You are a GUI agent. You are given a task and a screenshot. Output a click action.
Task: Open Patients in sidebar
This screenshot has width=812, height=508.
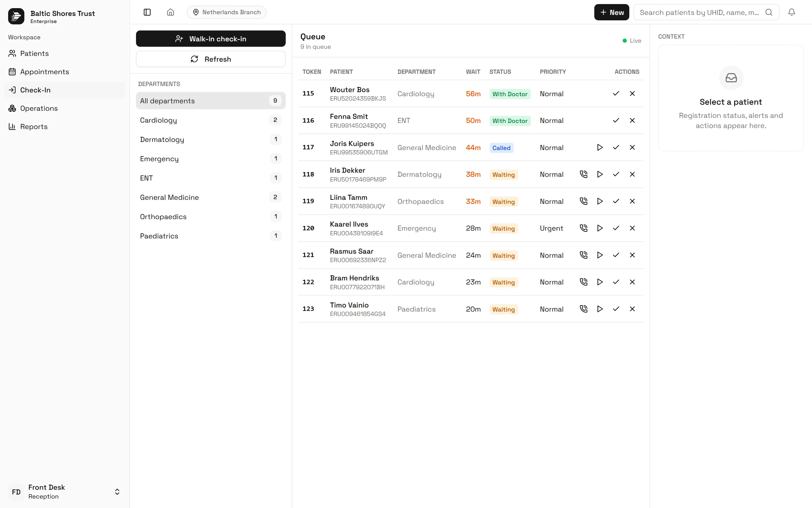(x=65, y=54)
